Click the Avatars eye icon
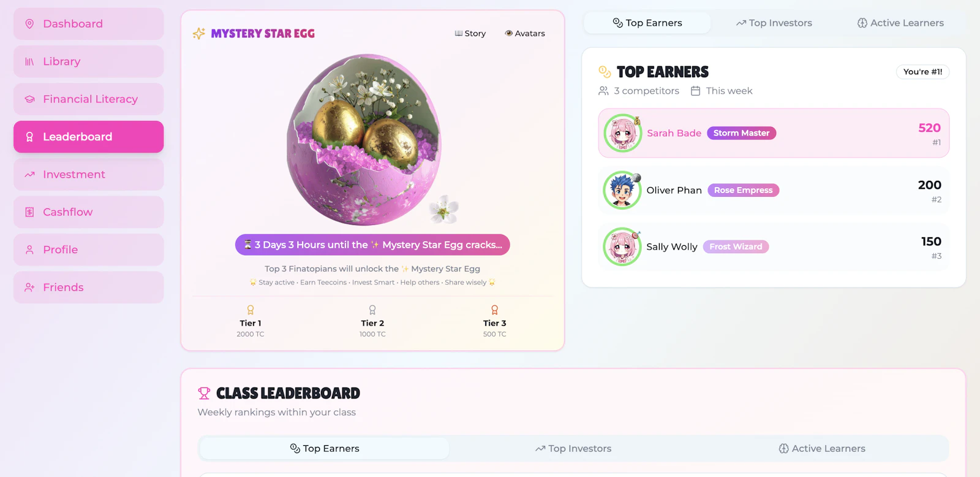 (x=508, y=33)
